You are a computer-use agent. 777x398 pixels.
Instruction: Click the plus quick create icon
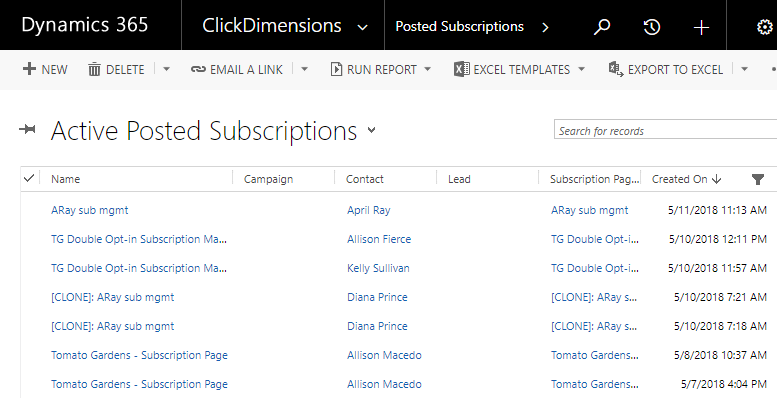(x=701, y=27)
